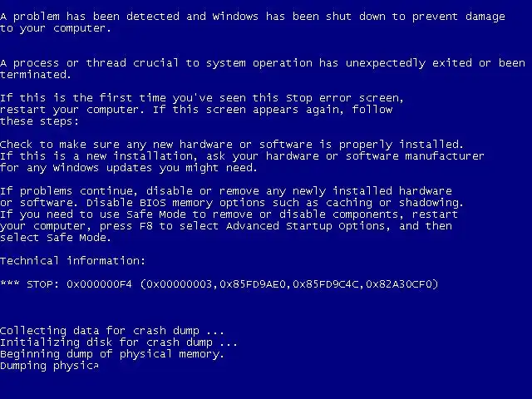Click the third parameter 0x85FD9C4C

326,284
